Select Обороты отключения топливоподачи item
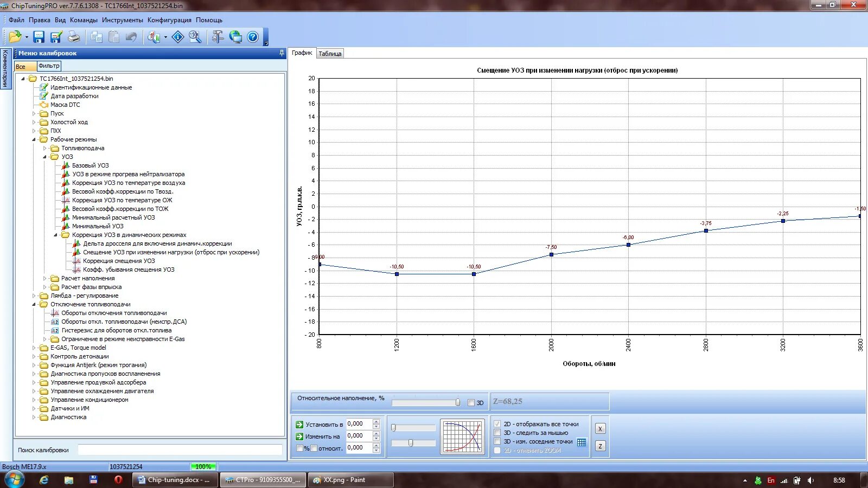This screenshot has width=868, height=488. pos(114,313)
